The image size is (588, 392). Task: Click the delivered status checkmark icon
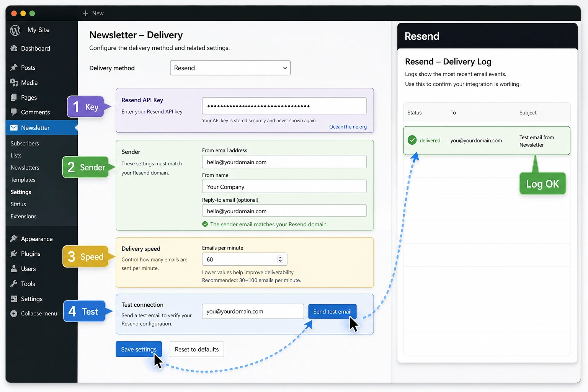pos(412,140)
